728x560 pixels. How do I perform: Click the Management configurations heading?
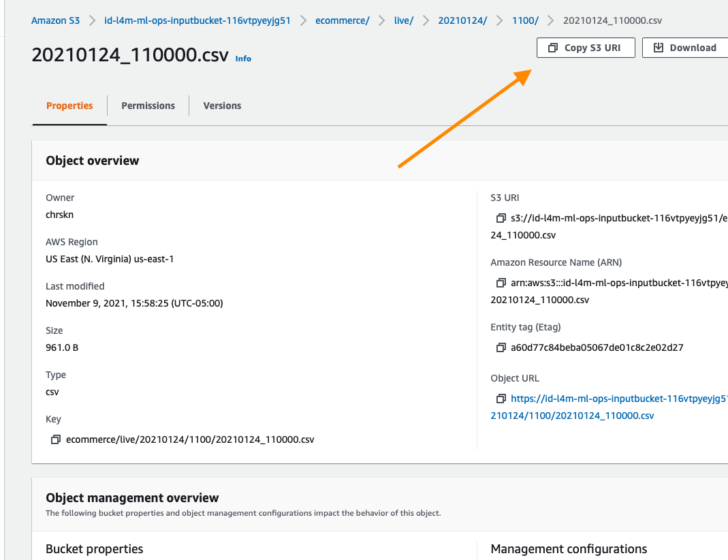(x=569, y=549)
